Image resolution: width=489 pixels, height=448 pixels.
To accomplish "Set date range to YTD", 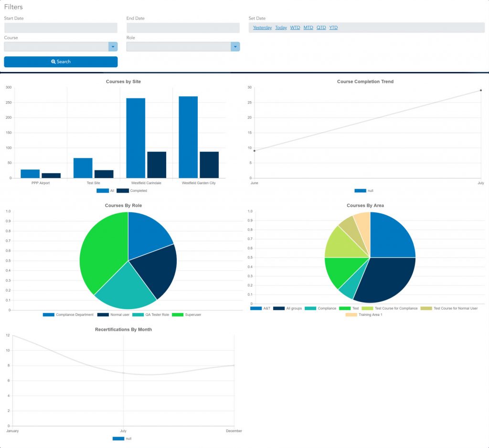I will click(333, 28).
